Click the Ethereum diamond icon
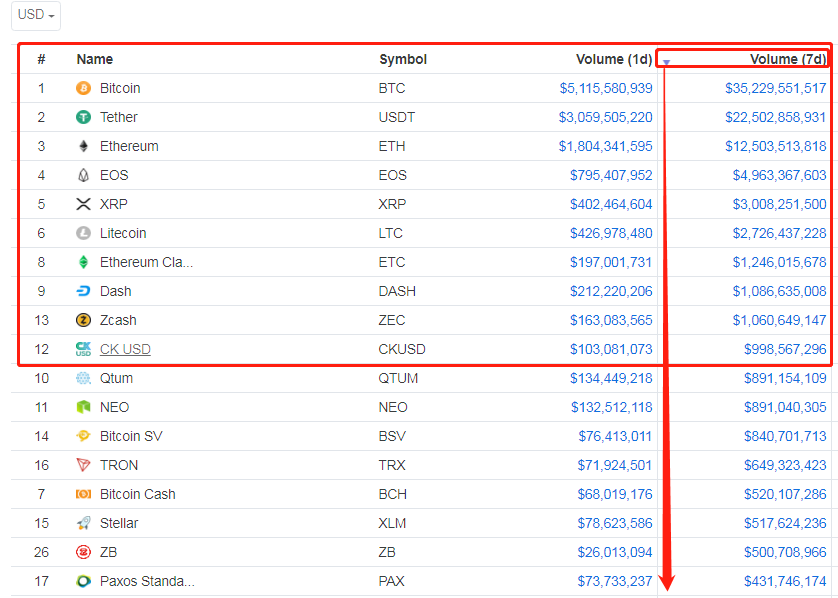 click(83, 146)
